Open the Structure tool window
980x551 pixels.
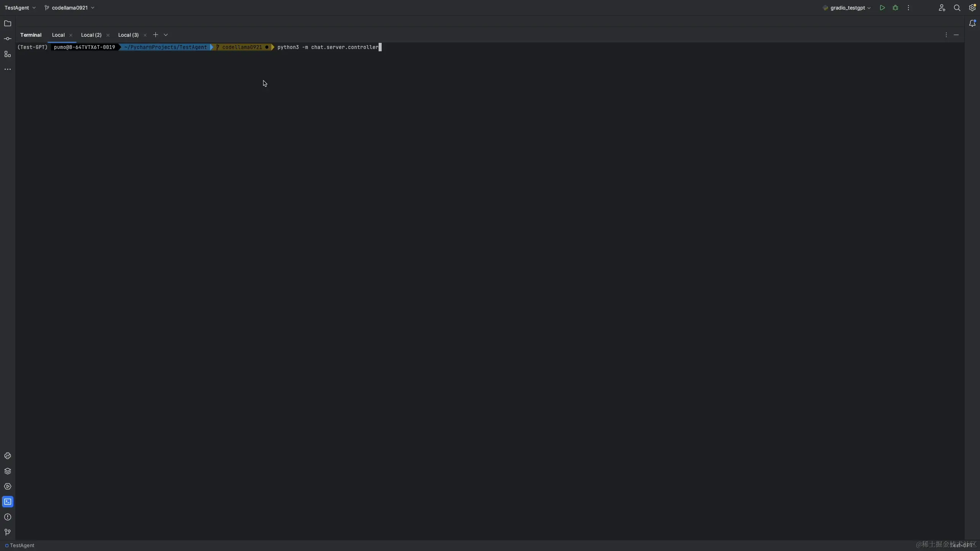pos(8,54)
